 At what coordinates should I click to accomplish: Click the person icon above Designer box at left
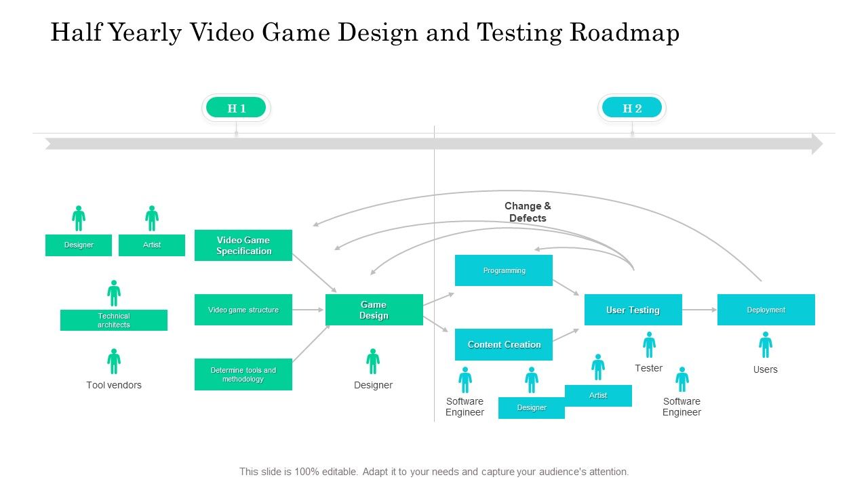[x=79, y=218]
